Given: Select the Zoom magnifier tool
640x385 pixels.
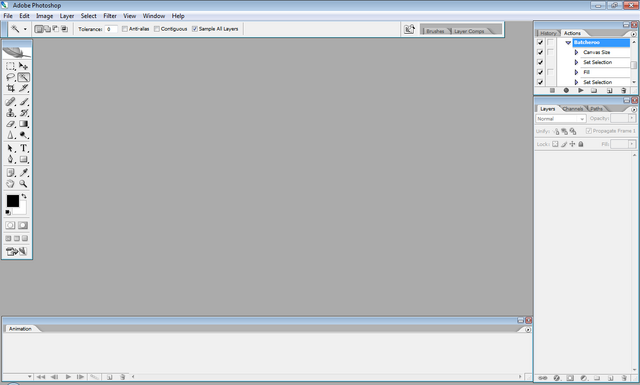Looking at the screenshot, I should (24, 184).
